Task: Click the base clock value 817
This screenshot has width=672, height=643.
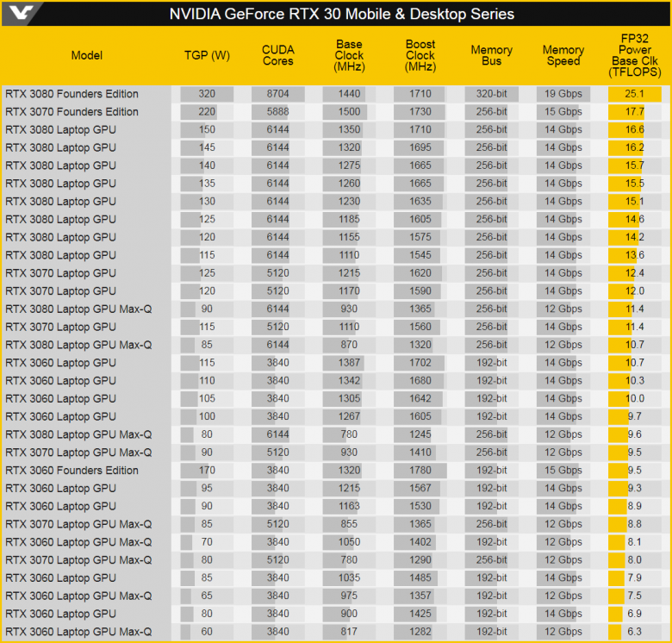Action: pyautogui.click(x=349, y=632)
